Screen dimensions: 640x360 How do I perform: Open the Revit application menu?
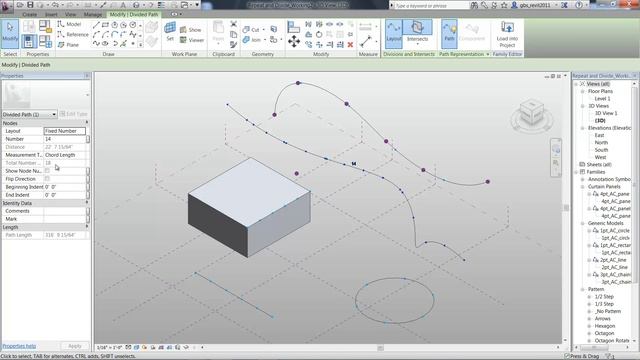pyautogui.click(x=6, y=6)
